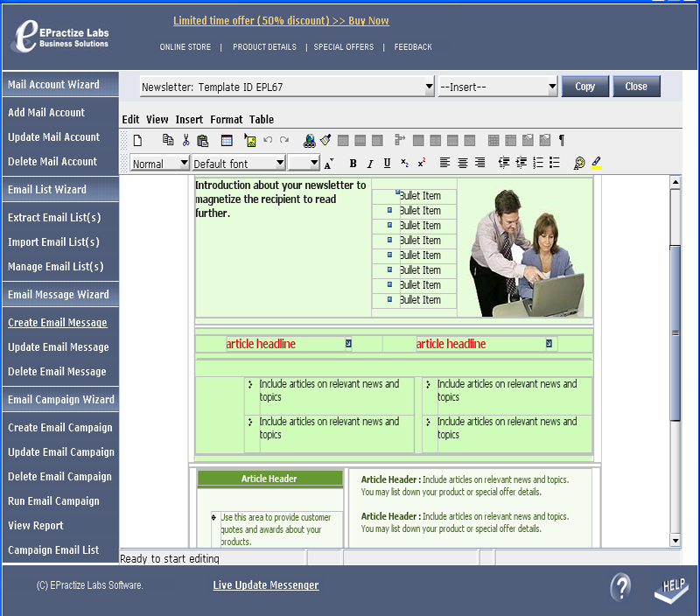Select Run Email Campaign in sidebar
This screenshot has height=616, width=700.
point(53,500)
